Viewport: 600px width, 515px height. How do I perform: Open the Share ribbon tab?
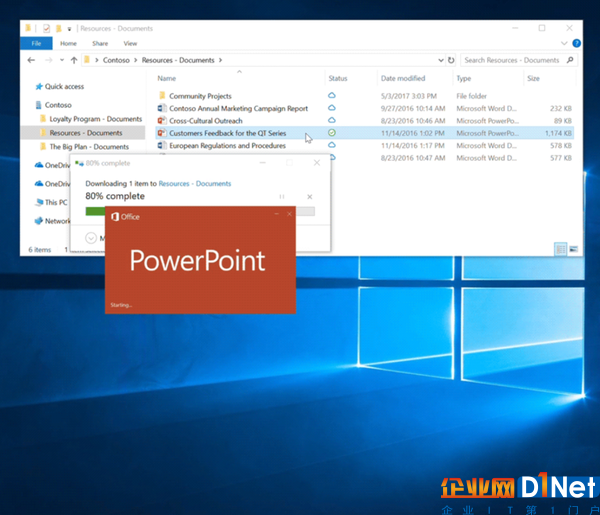click(x=100, y=43)
